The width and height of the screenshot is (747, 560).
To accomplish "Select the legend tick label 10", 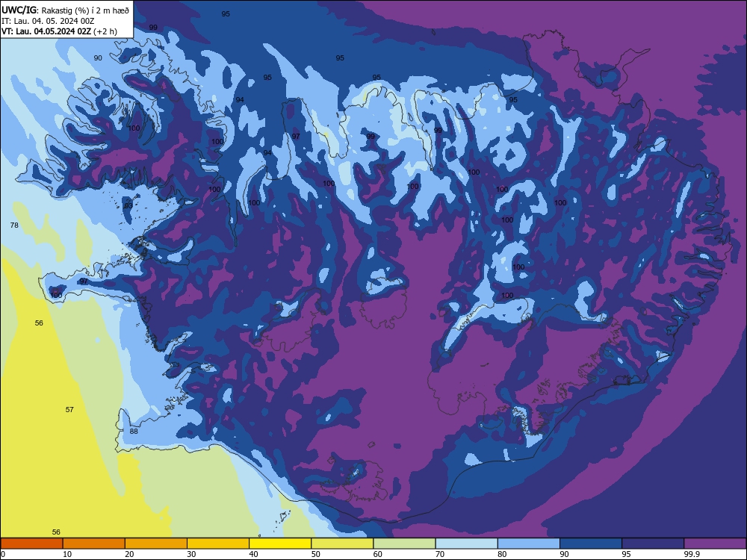I will pos(67,554).
